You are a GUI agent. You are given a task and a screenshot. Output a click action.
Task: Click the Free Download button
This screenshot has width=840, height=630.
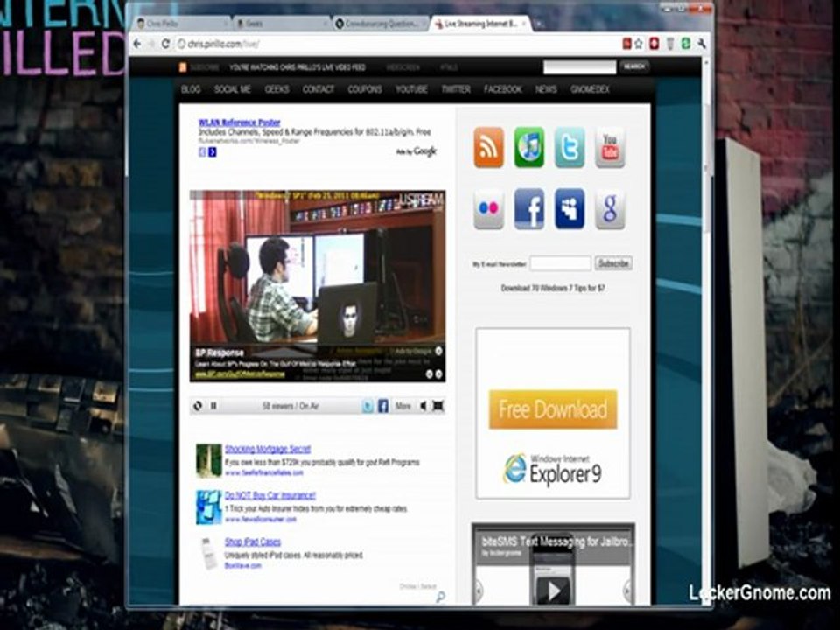pyautogui.click(x=553, y=409)
